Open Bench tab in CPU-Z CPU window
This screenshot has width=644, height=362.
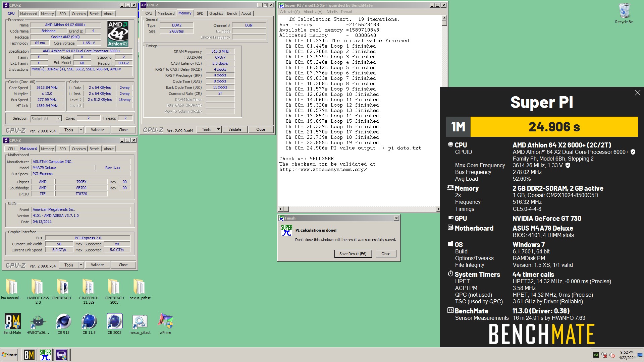pos(95,14)
